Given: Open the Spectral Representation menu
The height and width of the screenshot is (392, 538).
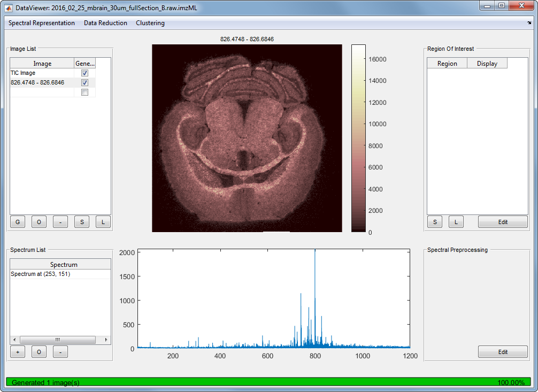Looking at the screenshot, I should [x=42, y=23].
